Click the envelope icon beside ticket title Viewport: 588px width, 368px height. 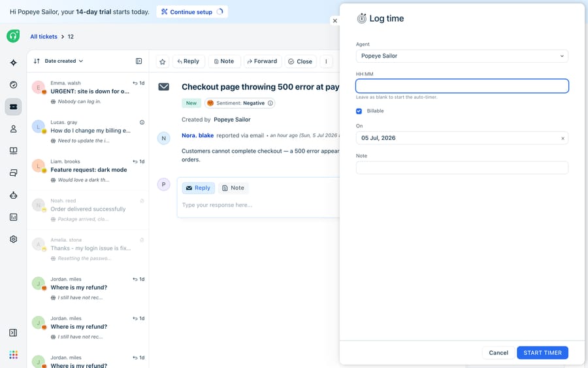(x=163, y=87)
